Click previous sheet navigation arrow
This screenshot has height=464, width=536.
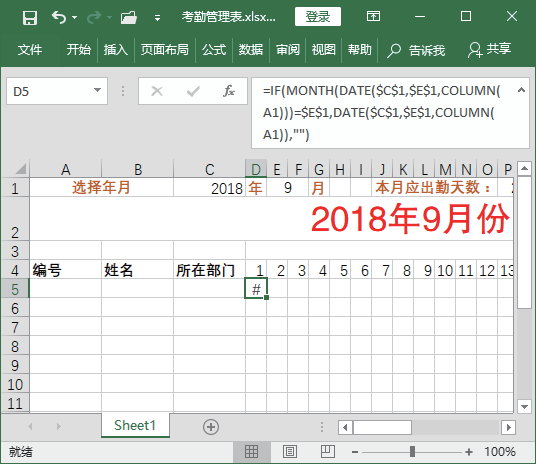[x=30, y=426]
